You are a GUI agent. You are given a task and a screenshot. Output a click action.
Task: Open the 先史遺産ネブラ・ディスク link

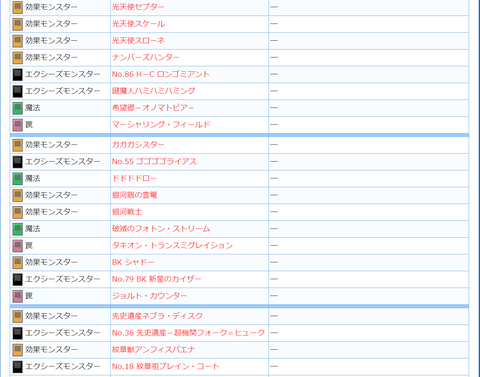pyautogui.click(x=157, y=316)
